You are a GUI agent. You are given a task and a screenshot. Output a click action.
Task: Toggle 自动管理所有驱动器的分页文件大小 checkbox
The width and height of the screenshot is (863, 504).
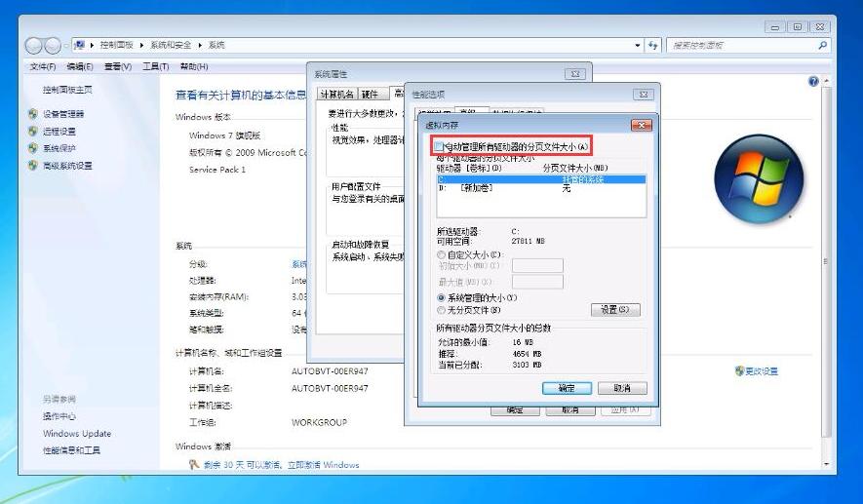[439, 146]
